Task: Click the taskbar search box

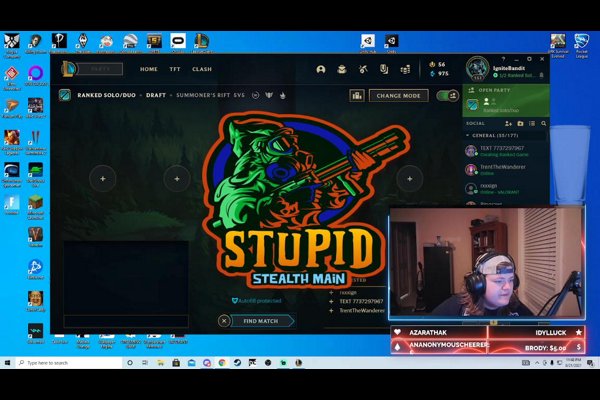Action: (x=69, y=362)
